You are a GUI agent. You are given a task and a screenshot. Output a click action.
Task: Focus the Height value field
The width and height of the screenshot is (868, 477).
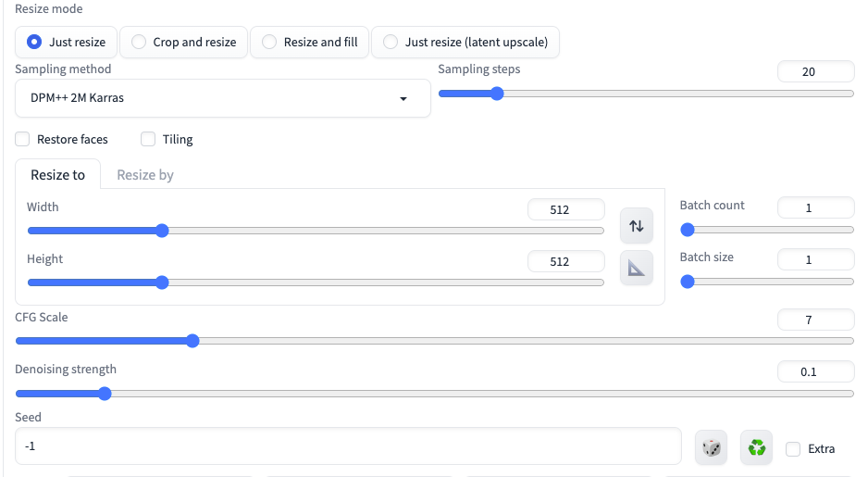[x=565, y=261]
